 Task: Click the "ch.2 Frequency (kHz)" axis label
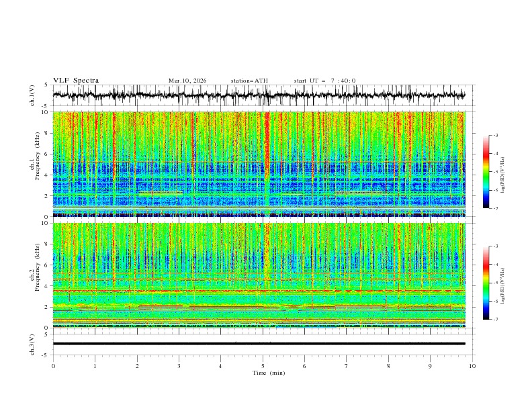pyautogui.click(x=35, y=267)
